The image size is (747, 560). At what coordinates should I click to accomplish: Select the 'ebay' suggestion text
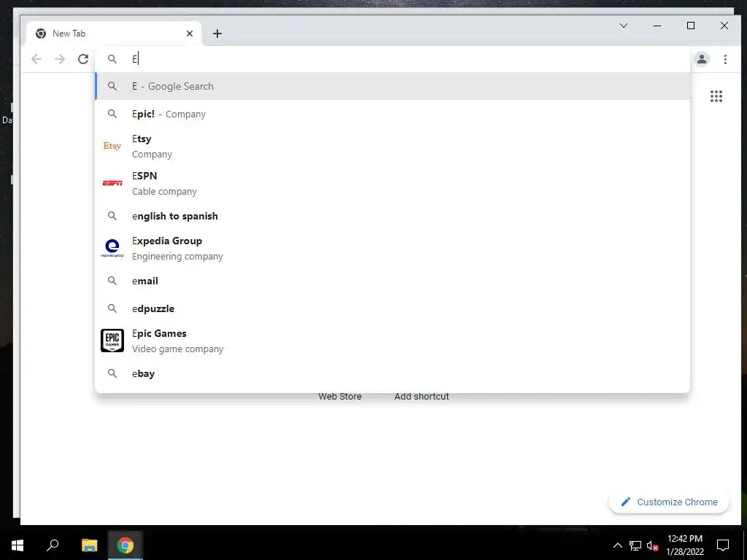pos(144,374)
